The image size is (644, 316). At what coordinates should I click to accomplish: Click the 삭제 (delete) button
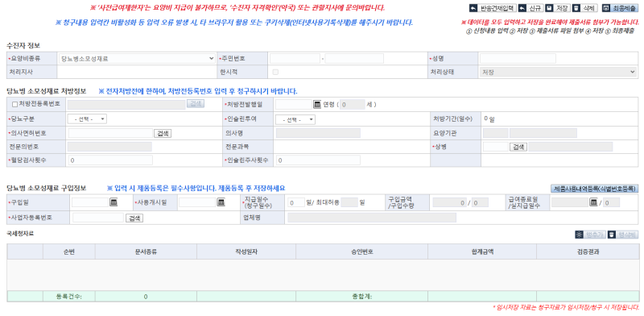[584, 8]
